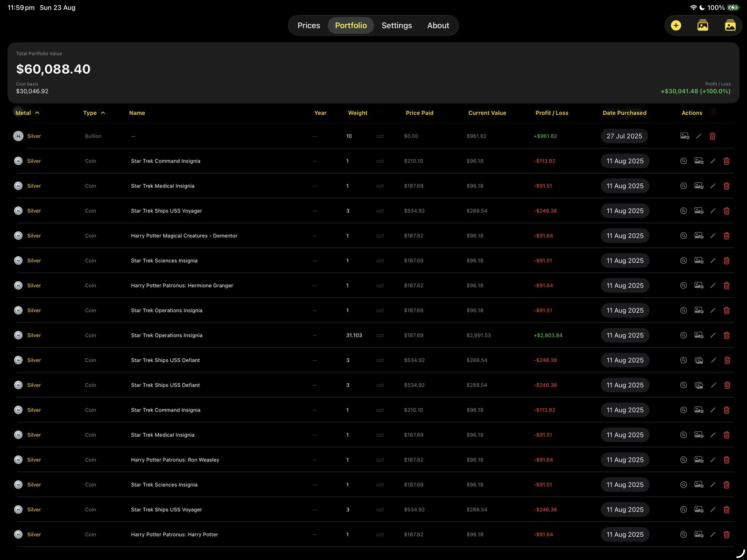747x560 pixels.
Task: Select the Harry Potter Magical Creatures - Dementor name
Action: [184, 236]
